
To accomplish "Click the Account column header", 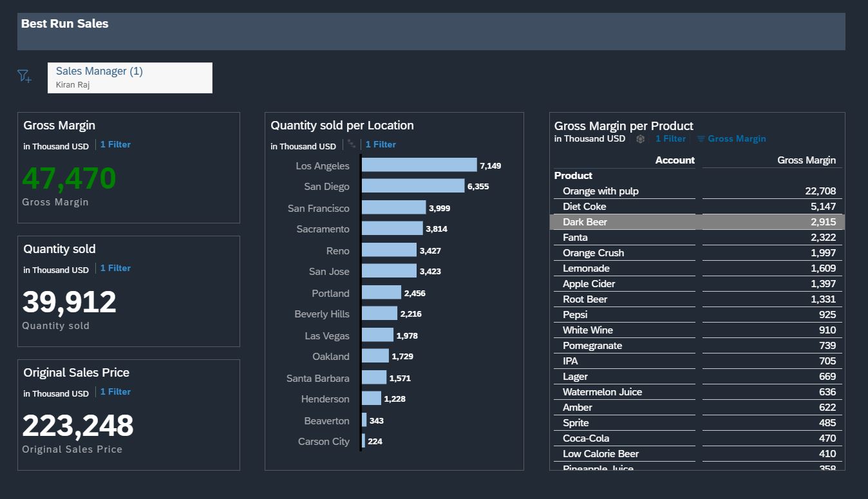I will tap(675, 160).
